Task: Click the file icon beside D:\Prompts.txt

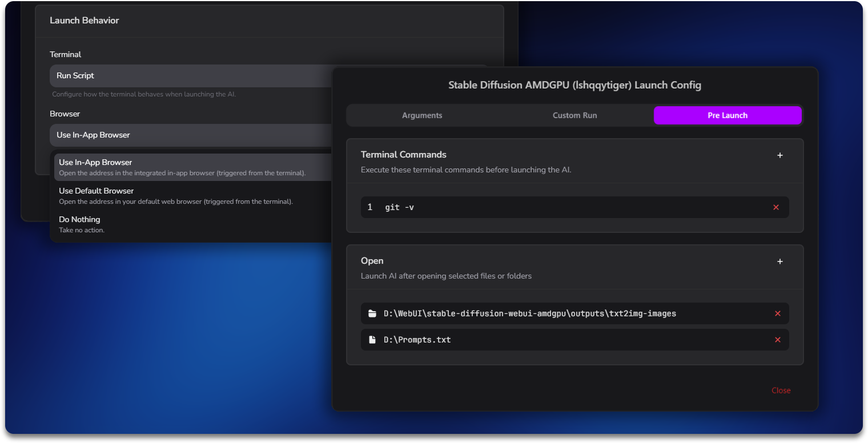Action: pos(372,340)
